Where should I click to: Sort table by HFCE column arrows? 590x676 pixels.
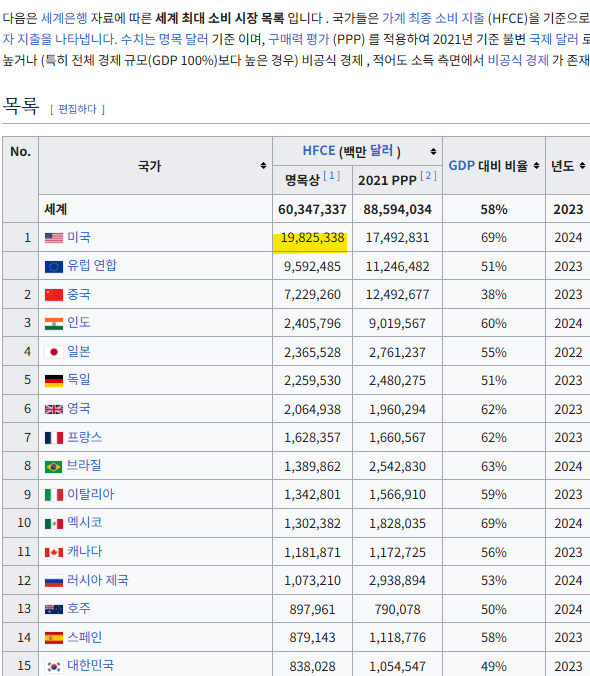click(433, 151)
